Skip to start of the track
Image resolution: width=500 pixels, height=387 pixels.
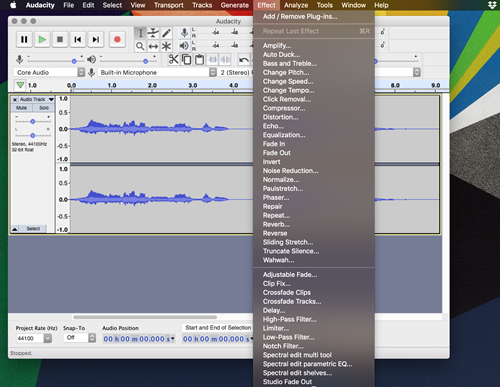point(78,40)
